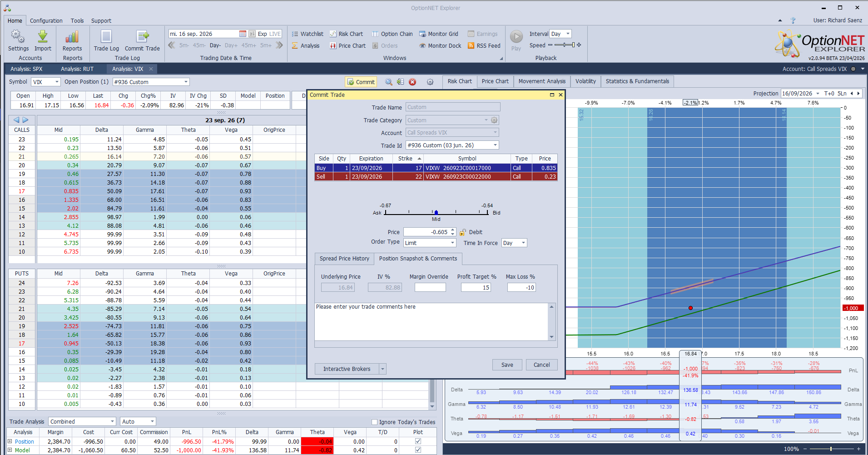Screen dimensions: 868x455
Task: Expand the Model row in Trade Analysis
Action: [x=10, y=450]
